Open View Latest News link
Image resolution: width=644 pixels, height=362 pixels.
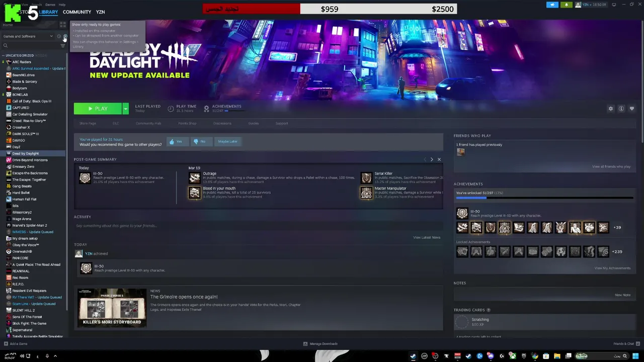pyautogui.click(x=427, y=237)
